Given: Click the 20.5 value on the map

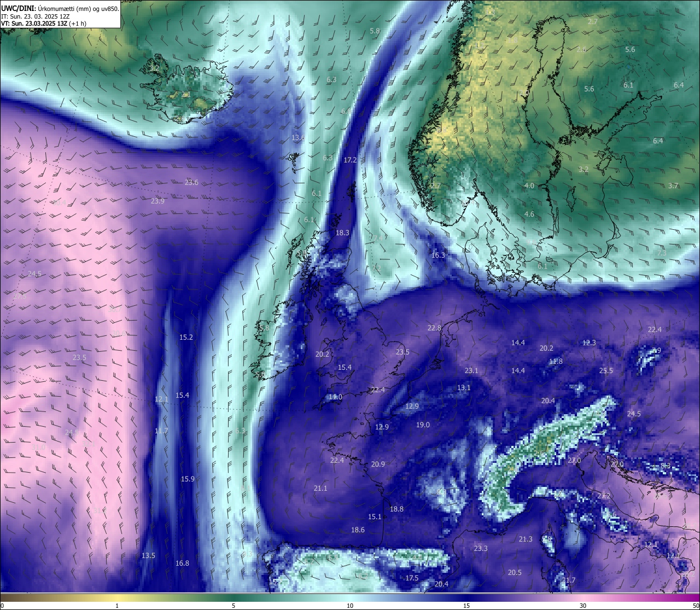Looking at the screenshot, I should pos(515,572).
